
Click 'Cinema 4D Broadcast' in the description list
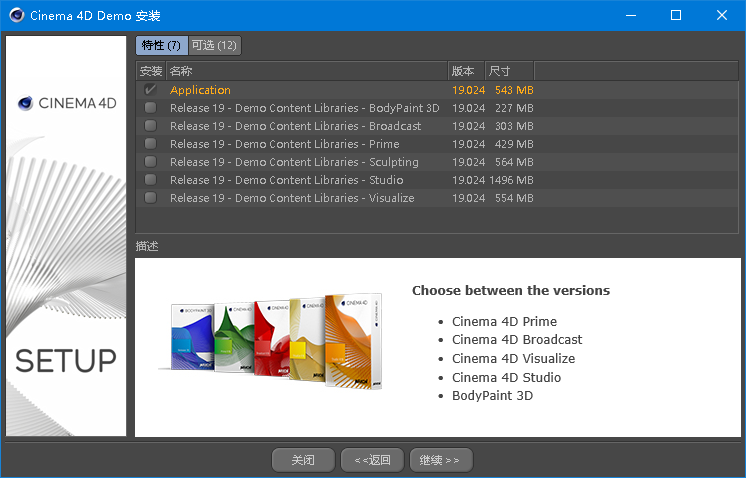(x=517, y=340)
